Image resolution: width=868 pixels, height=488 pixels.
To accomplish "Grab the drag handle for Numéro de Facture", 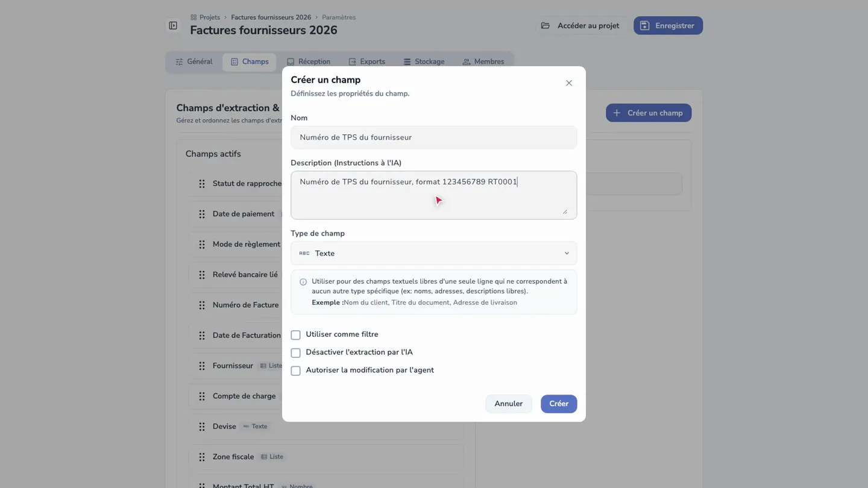I will coord(202,305).
